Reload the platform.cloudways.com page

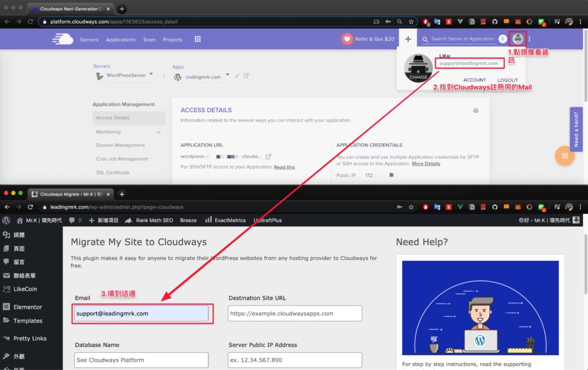pyautogui.click(x=30, y=22)
